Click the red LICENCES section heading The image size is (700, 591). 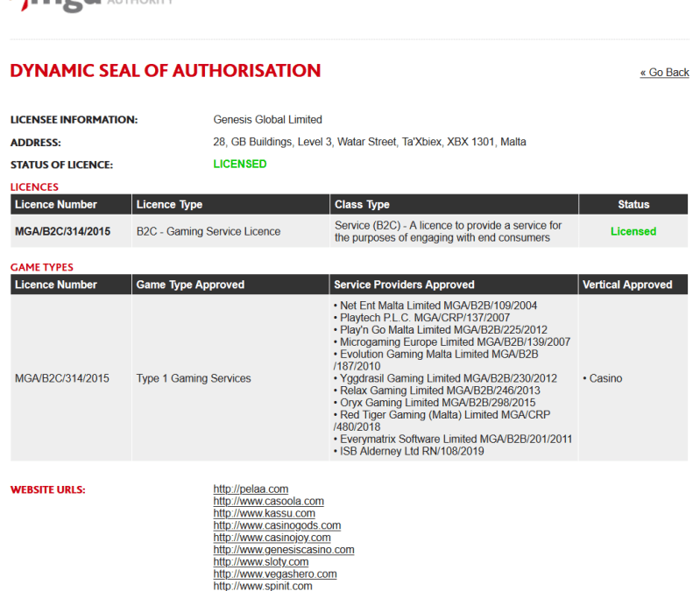click(x=34, y=186)
